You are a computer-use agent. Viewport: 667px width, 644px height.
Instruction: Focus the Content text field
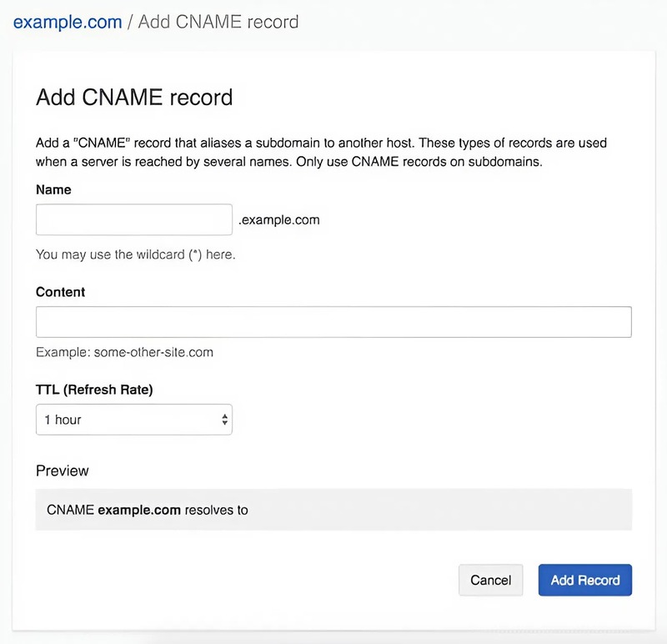point(333,322)
